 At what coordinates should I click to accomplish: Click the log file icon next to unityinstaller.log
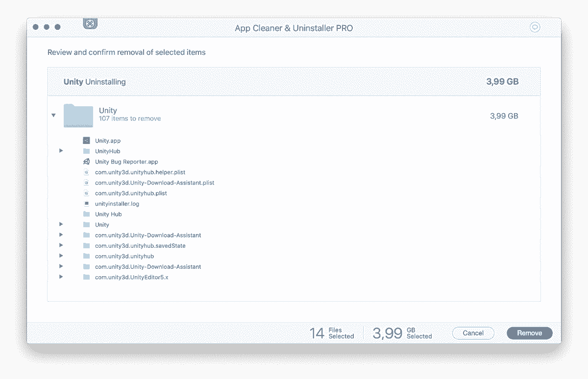[x=87, y=203]
